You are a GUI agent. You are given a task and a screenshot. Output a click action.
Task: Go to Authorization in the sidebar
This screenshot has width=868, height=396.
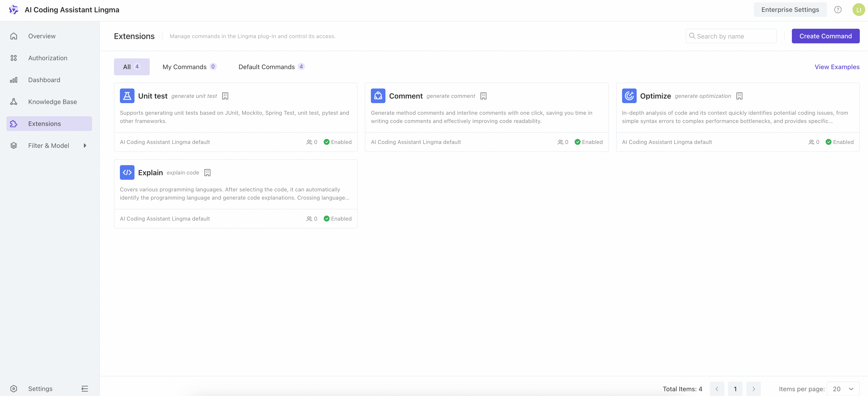[x=49, y=58]
